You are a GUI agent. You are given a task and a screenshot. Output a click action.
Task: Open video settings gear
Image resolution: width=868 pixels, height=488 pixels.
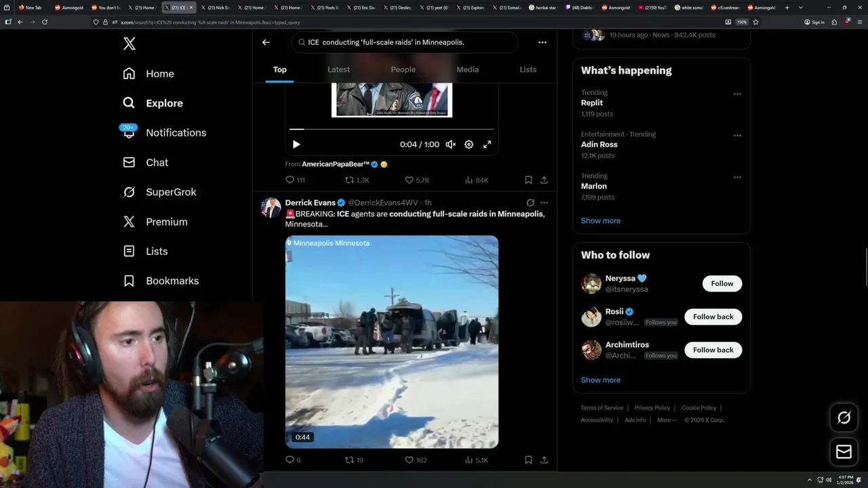click(x=469, y=144)
